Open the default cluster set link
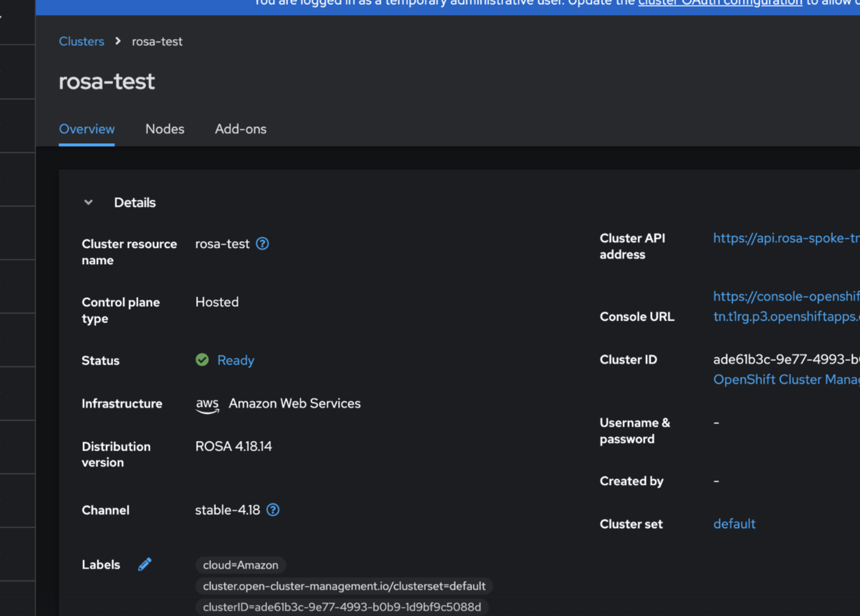This screenshot has height=616, width=860. (x=734, y=524)
